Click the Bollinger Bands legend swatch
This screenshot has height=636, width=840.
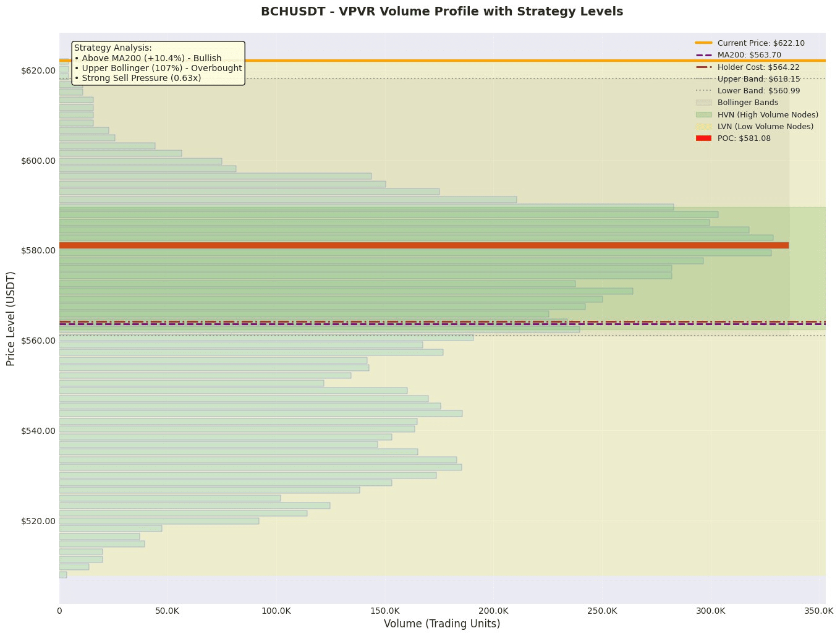703,103
